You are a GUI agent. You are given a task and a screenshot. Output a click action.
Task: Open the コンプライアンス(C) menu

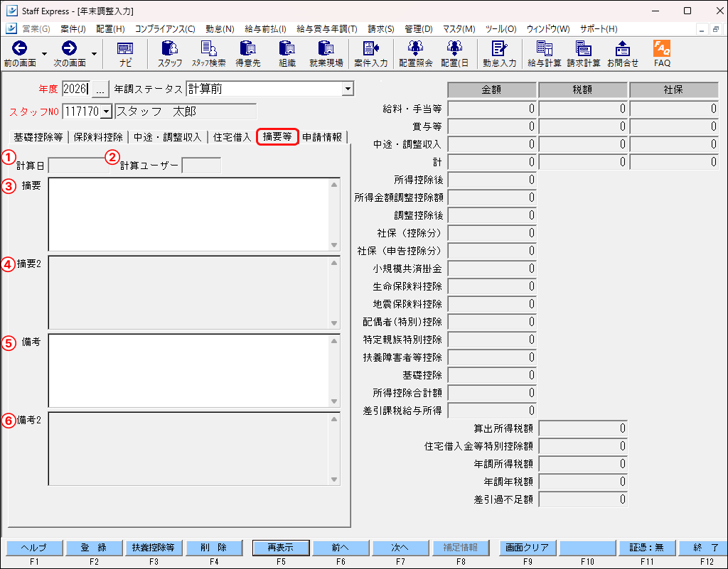(165, 29)
